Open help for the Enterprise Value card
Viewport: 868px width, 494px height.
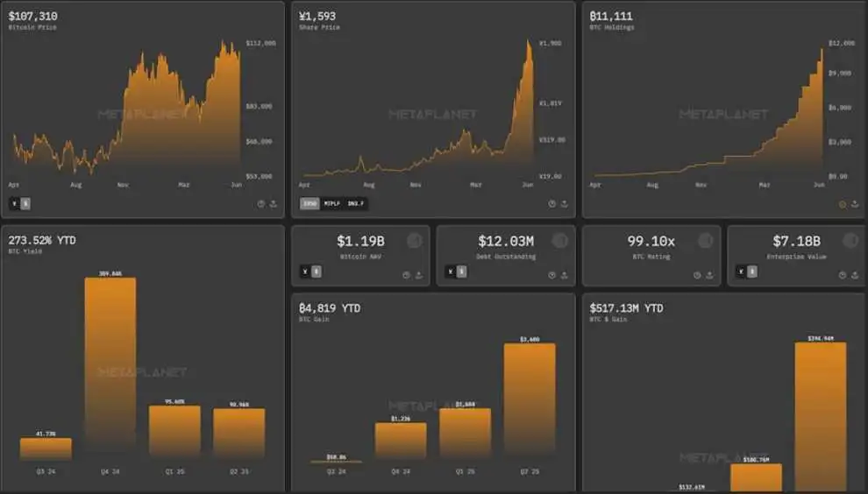point(843,275)
